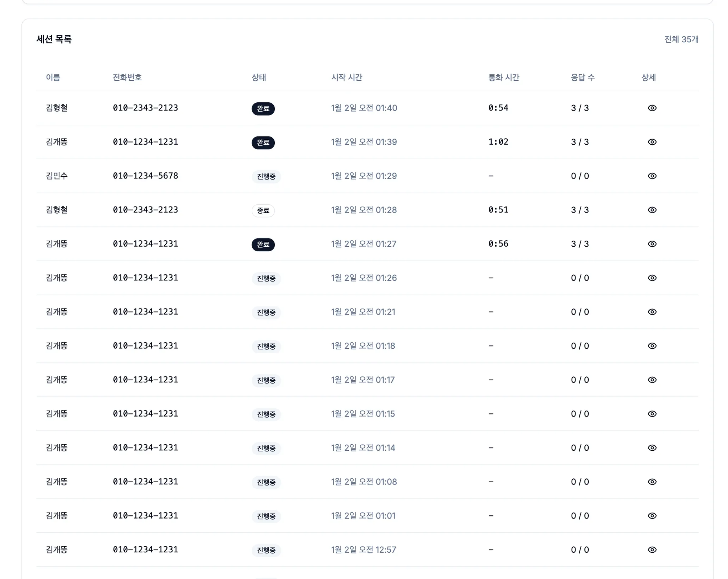Select phone number 010-1234-5678
The image size is (728, 579).
[145, 176]
